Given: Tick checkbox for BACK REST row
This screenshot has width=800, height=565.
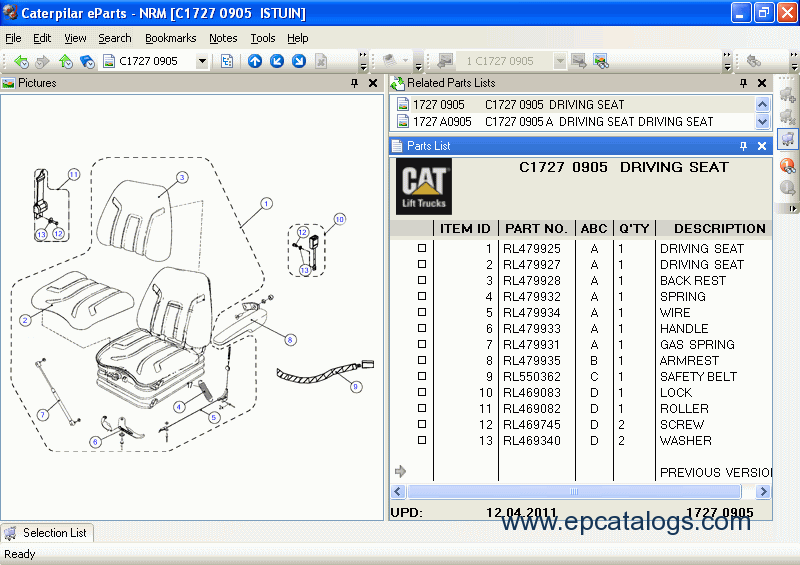Looking at the screenshot, I should click(x=422, y=280).
